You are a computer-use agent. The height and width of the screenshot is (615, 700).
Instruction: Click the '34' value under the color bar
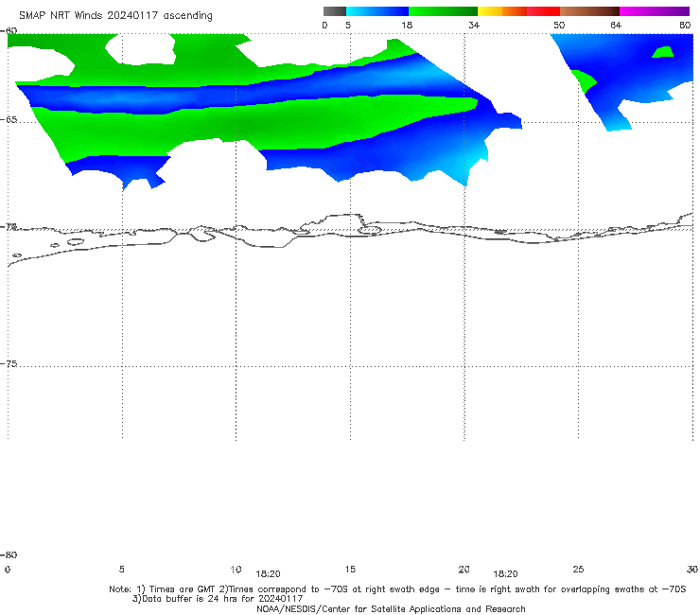[x=474, y=26]
